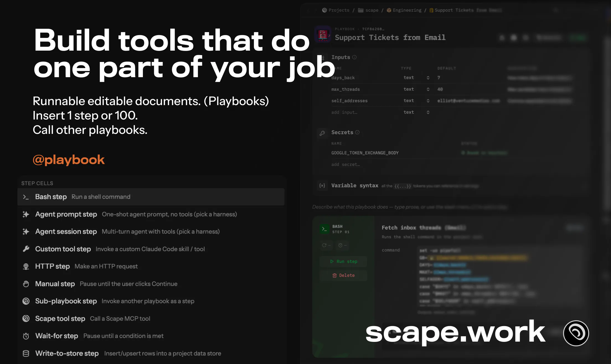This screenshot has height=364, width=611.
Task: Click the green BASH step terminal icon
Action: tap(324, 229)
